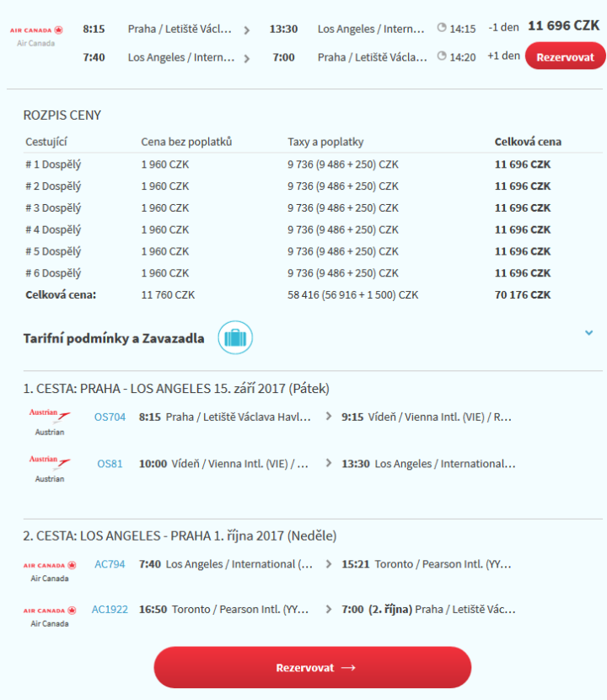The height and width of the screenshot is (700, 607).
Task: Open flight number OS81 link
Action: (110, 463)
